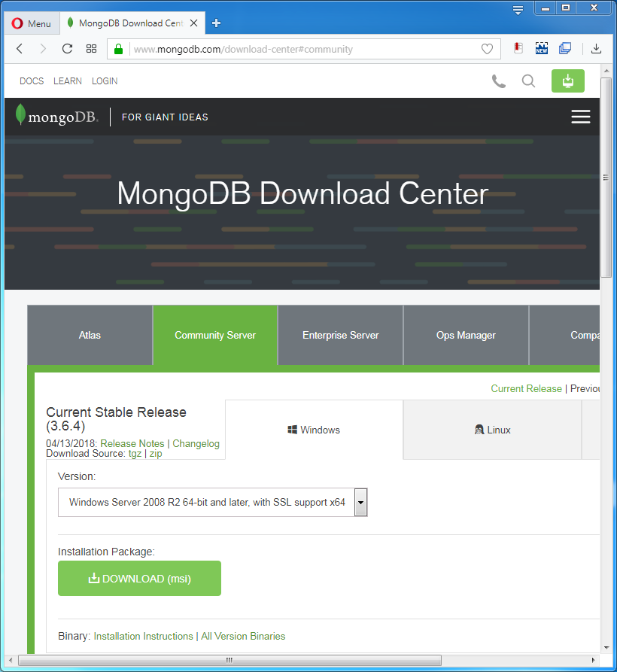This screenshot has height=672, width=617.
Task: Maximize the Opera window
Action: 566,8
